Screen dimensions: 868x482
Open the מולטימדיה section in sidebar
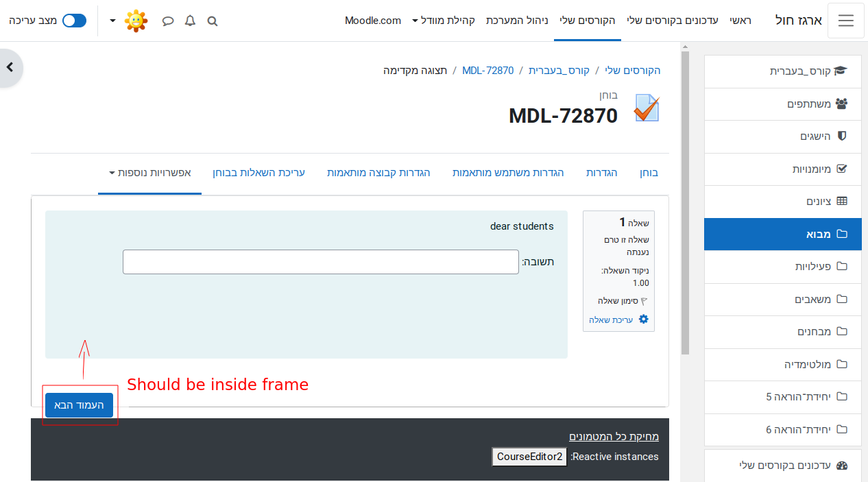(x=783, y=365)
